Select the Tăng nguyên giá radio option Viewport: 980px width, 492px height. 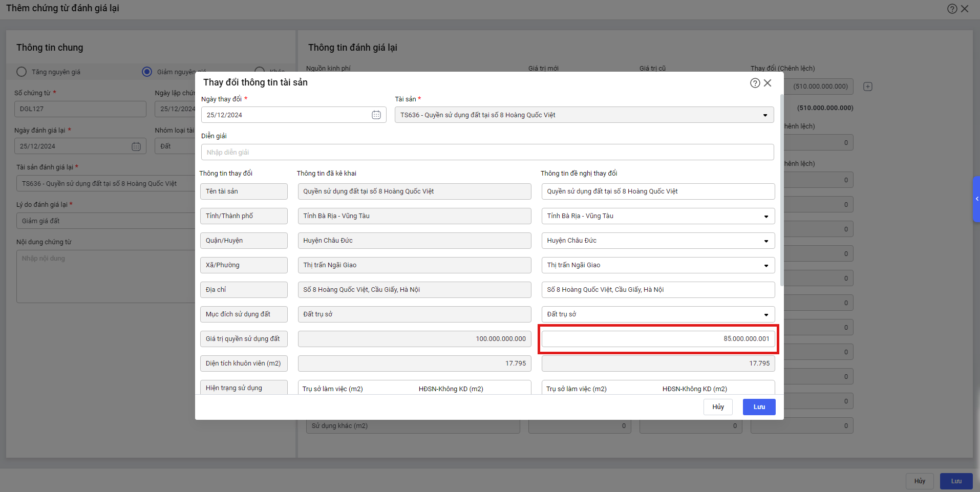pyautogui.click(x=22, y=72)
